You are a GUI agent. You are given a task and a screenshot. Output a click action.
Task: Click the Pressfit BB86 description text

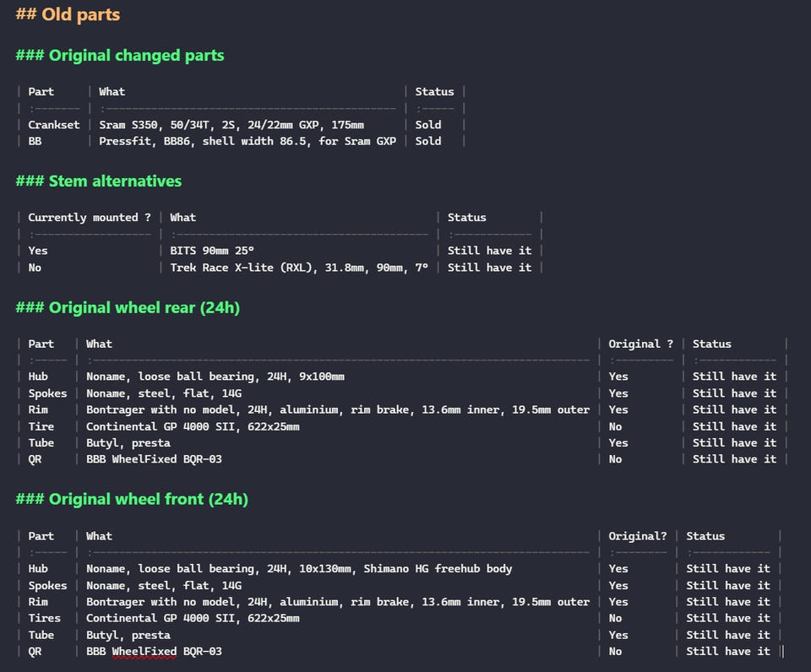pyautogui.click(x=248, y=142)
